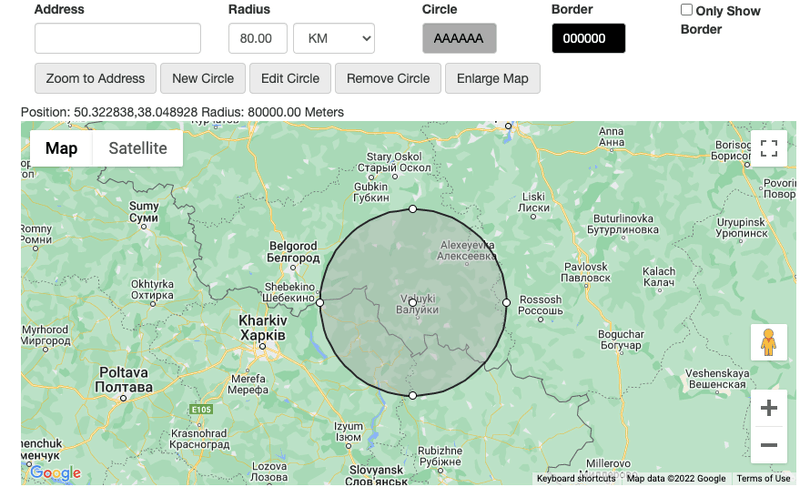Click the E105 road shield
800x487 pixels.
point(201,409)
